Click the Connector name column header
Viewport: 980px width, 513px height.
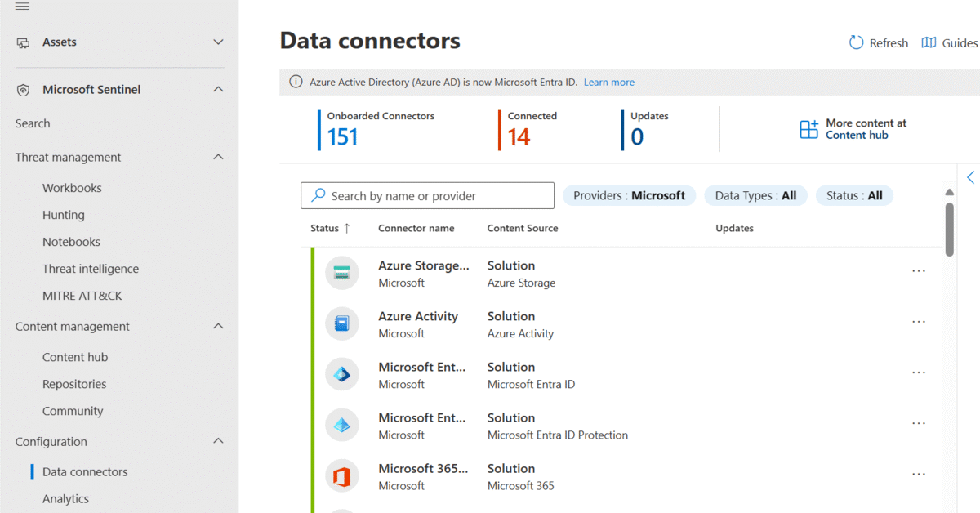click(x=416, y=229)
